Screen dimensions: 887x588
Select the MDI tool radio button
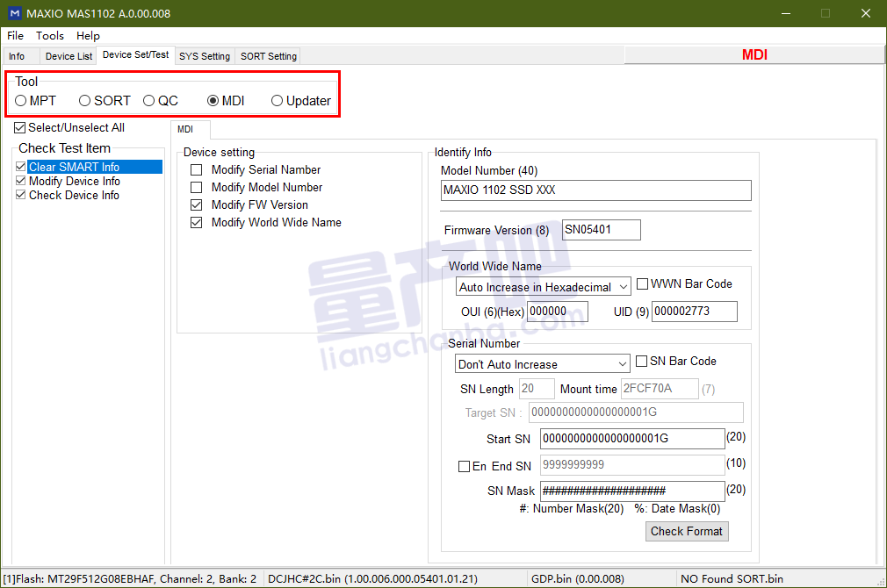tap(213, 101)
